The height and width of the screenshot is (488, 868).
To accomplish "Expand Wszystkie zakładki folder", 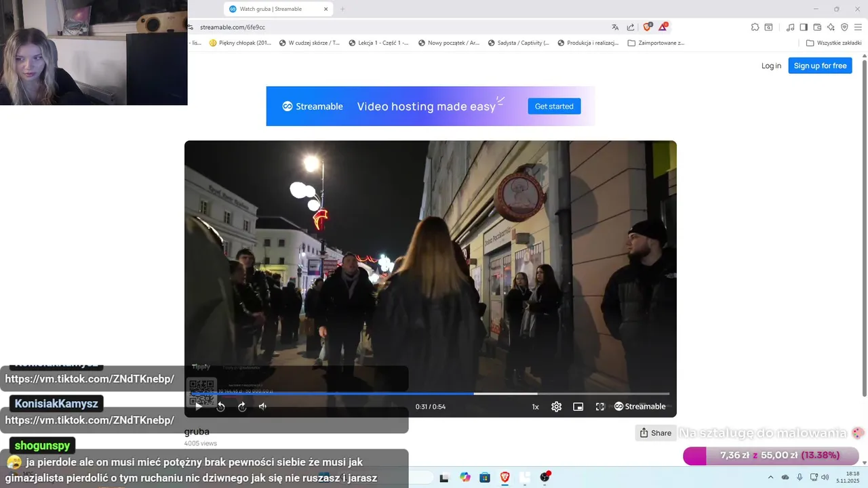I will (833, 43).
